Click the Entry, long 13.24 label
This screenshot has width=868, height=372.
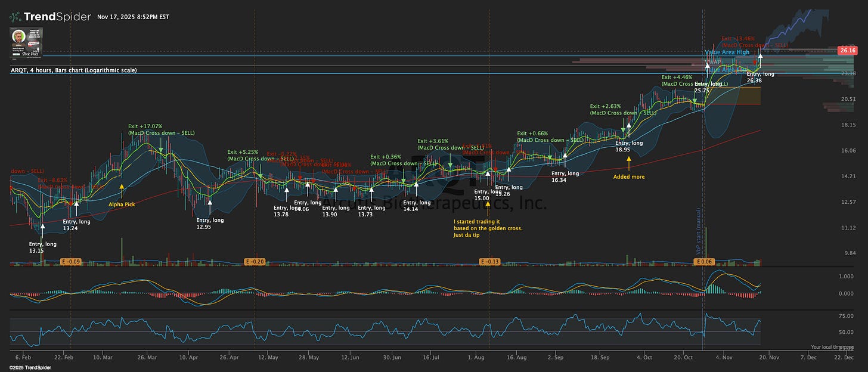click(x=77, y=225)
